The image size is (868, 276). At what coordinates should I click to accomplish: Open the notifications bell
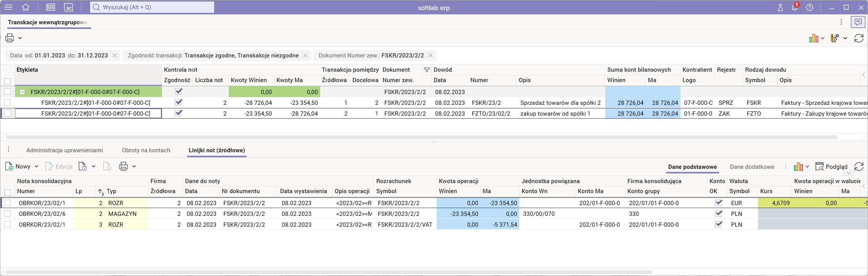(794, 7)
